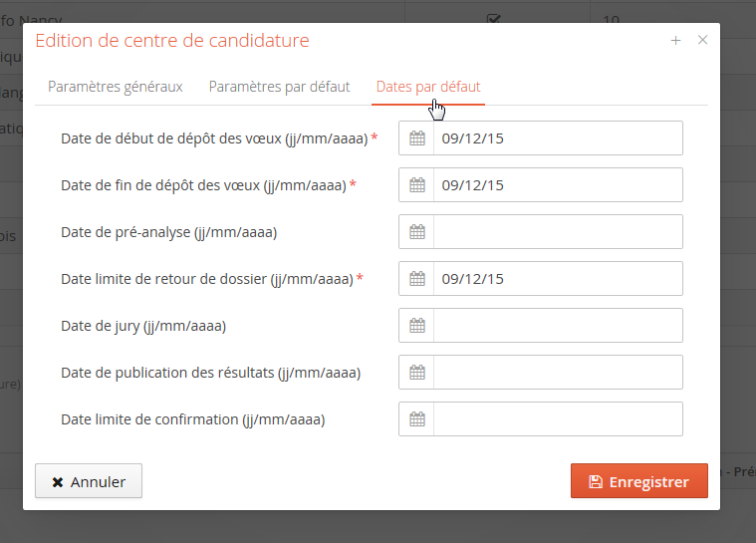Switch to Paramètres généraux tab

coord(116,87)
